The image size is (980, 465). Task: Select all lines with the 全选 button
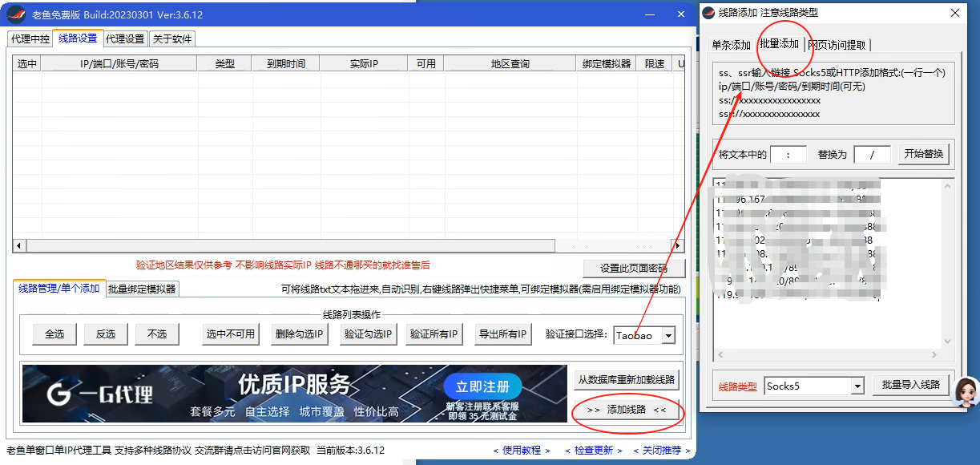(x=54, y=335)
